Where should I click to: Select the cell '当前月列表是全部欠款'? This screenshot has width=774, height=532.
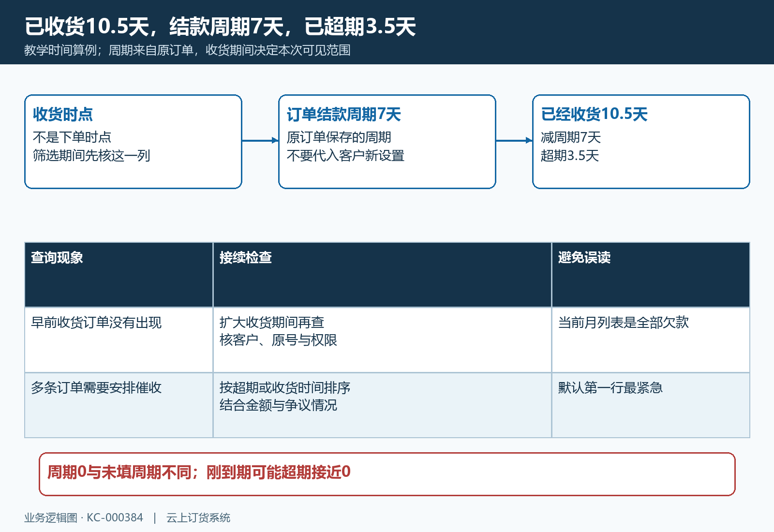[x=651, y=340]
